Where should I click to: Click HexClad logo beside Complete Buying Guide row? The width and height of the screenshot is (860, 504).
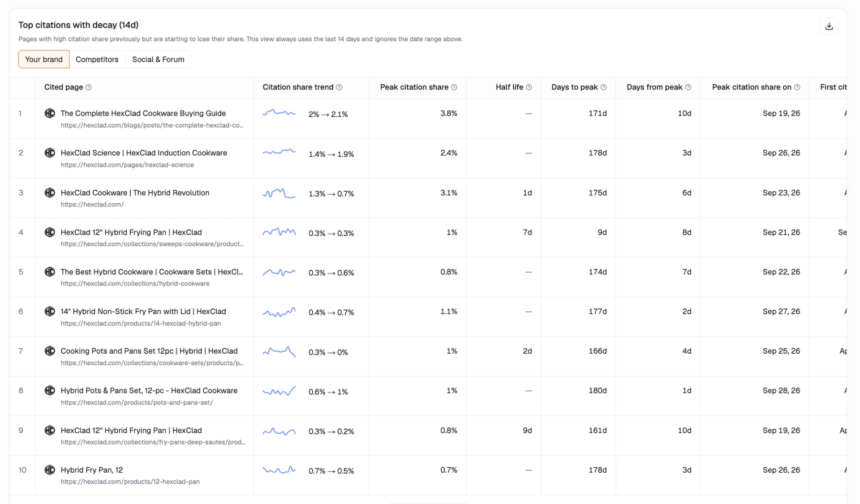(x=50, y=113)
